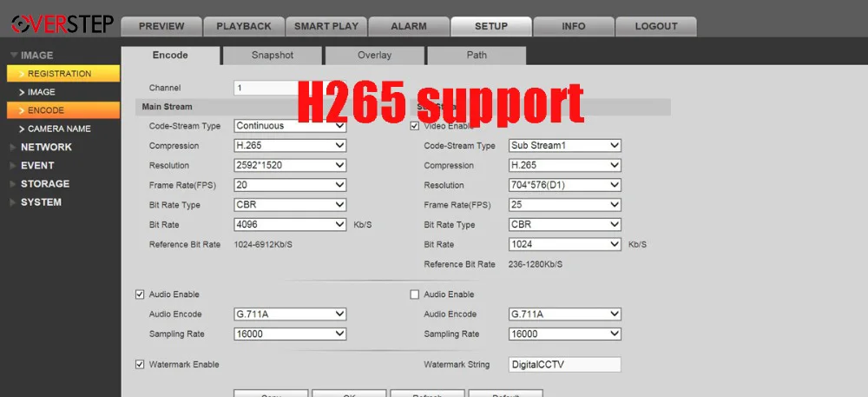
Task: Change Sub Stream Resolution 704*576(D1) dropdown
Action: [x=565, y=185]
